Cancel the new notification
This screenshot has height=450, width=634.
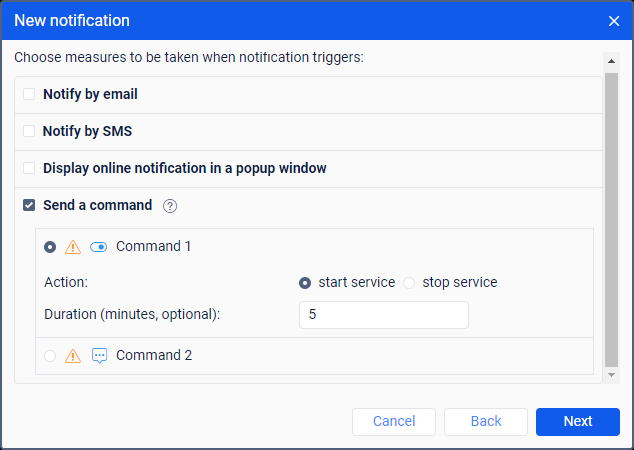coord(393,421)
